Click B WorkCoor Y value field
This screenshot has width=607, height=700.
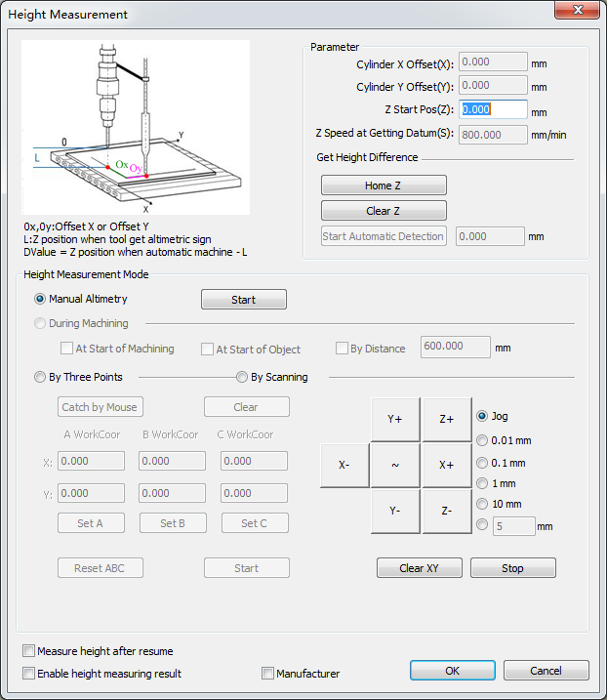[x=173, y=493]
